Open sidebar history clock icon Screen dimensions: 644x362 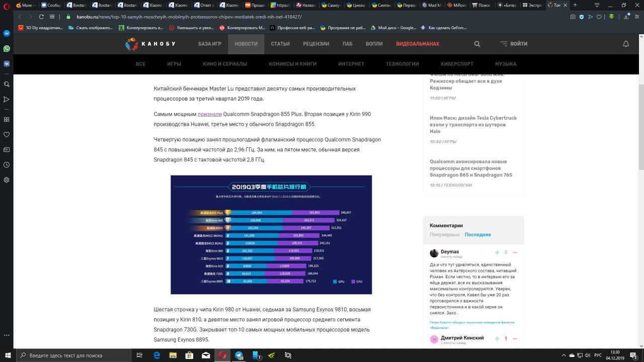point(7,164)
